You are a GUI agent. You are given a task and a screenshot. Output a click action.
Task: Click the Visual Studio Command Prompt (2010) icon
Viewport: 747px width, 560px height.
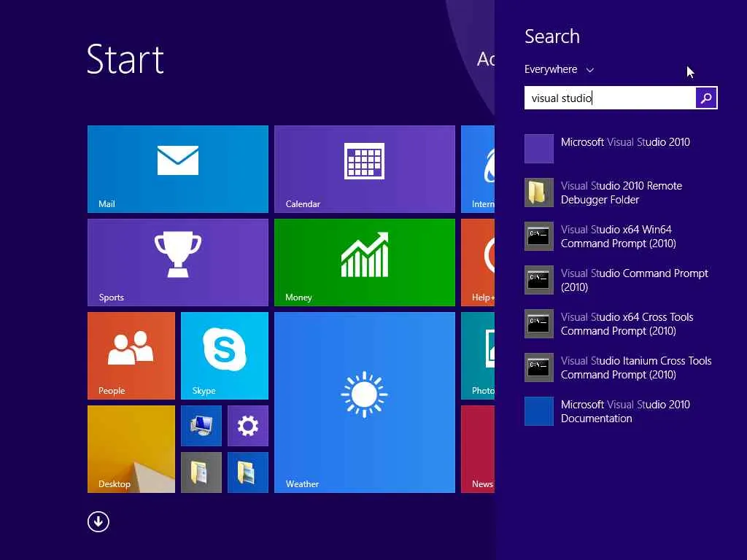pyautogui.click(x=539, y=280)
